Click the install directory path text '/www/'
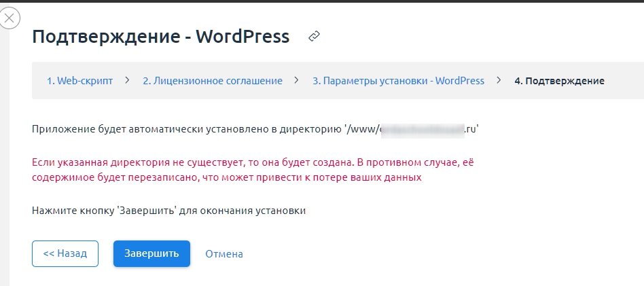644x286 pixels. click(412, 129)
